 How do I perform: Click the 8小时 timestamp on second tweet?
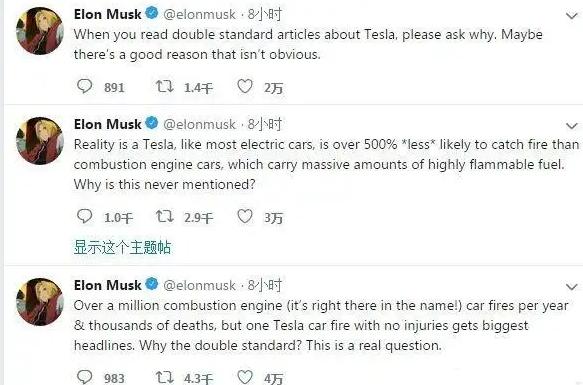coord(265,124)
